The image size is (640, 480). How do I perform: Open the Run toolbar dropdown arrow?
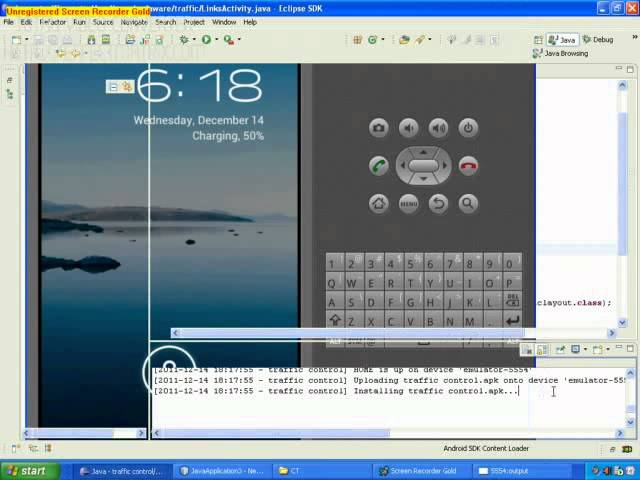[217, 40]
